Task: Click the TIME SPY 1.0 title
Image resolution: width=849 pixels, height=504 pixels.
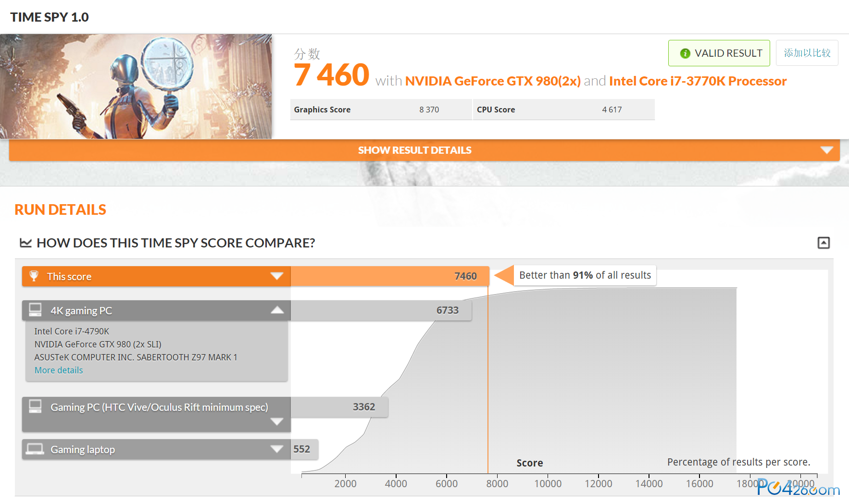Action: (50, 17)
